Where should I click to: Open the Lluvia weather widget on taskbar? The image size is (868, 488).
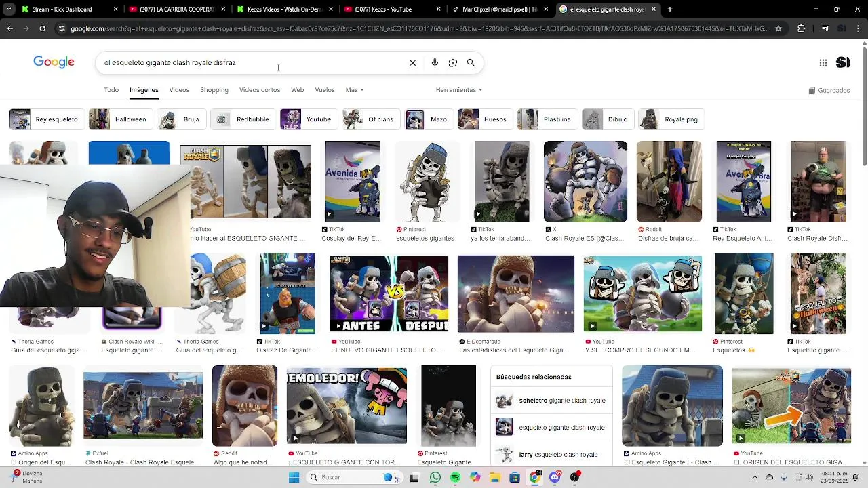pos(27,477)
